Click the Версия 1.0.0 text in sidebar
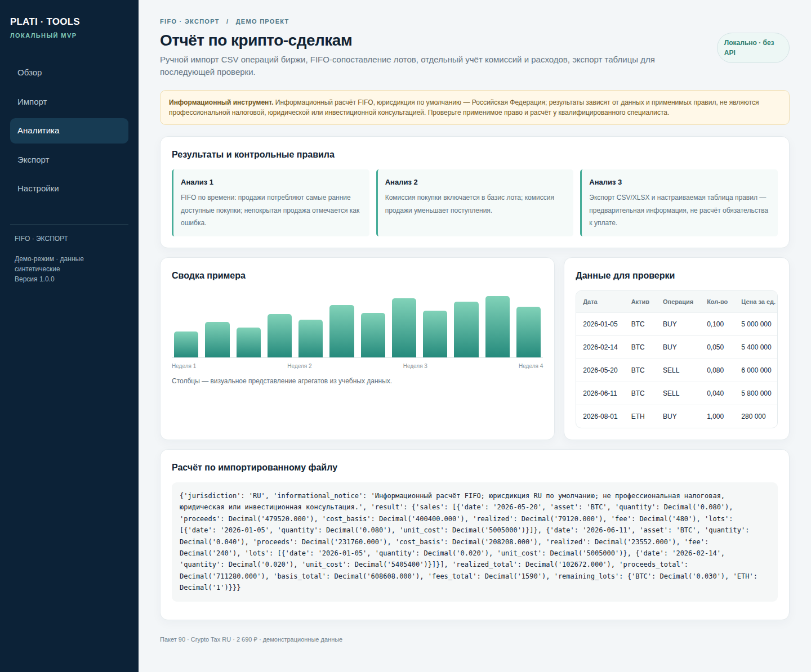This screenshot has width=811, height=672. pos(34,279)
